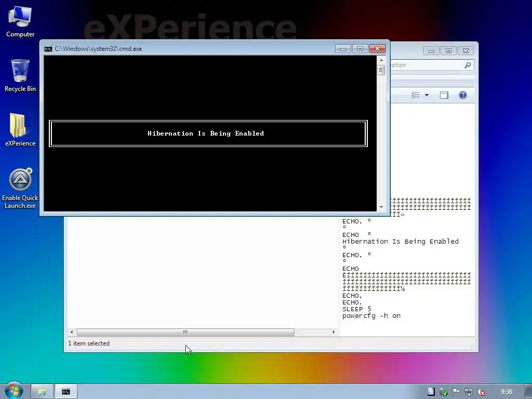The image size is (532, 399).
Task: Click the Explorer search box
Action: (x=432, y=65)
